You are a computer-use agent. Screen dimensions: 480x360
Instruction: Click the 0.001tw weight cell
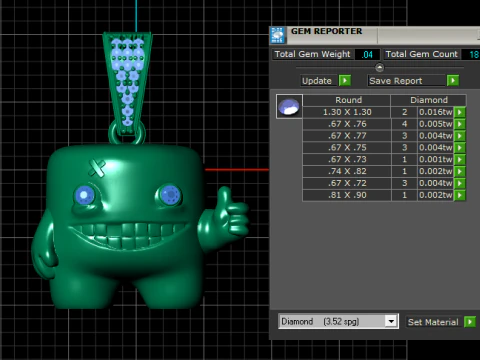pyautogui.click(x=436, y=159)
